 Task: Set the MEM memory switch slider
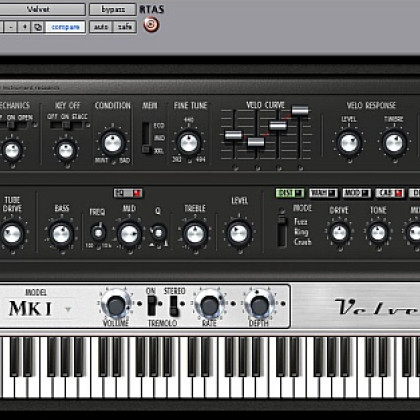146,138
